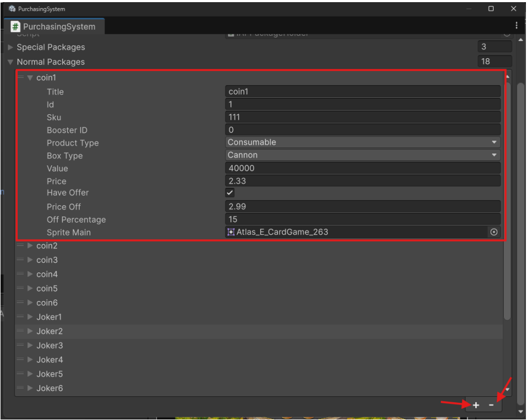Remove selected element with minus icon

click(491, 405)
